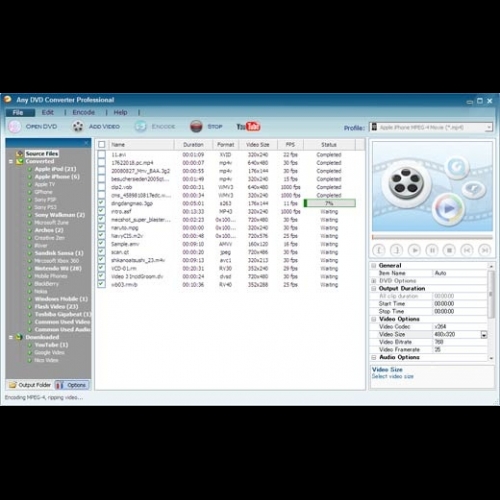Open the Video Size dropdown arrow
Screen dimensions: 500x500
tap(484, 334)
